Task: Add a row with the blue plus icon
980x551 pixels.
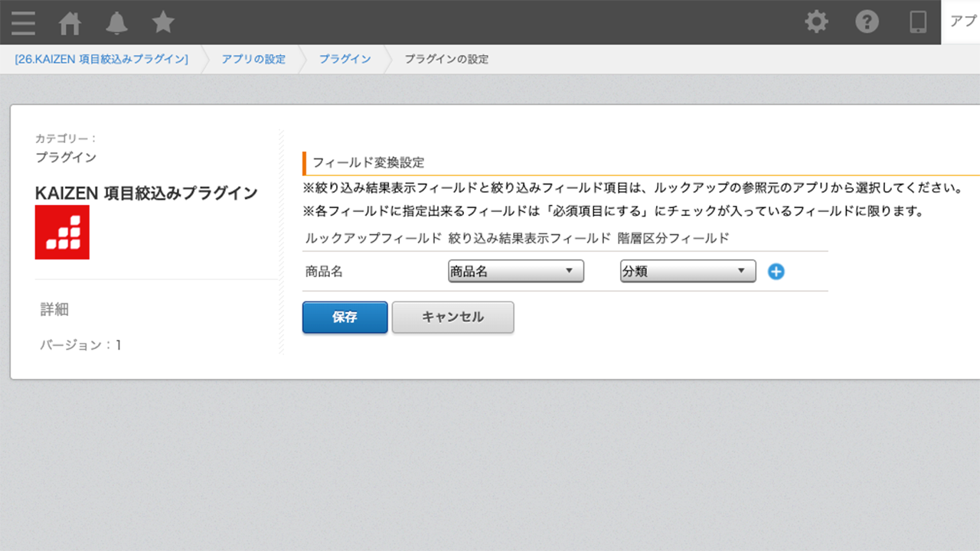Action: [776, 272]
